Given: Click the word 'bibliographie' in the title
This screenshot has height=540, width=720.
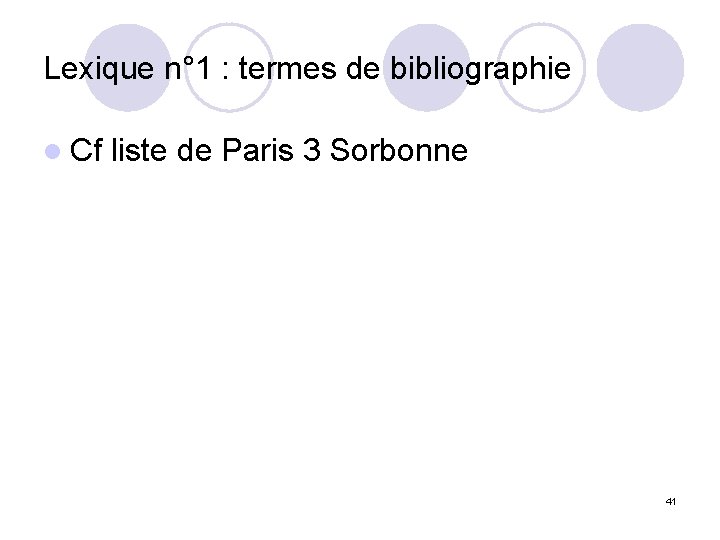Looking at the screenshot, I should (x=479, y=69).
